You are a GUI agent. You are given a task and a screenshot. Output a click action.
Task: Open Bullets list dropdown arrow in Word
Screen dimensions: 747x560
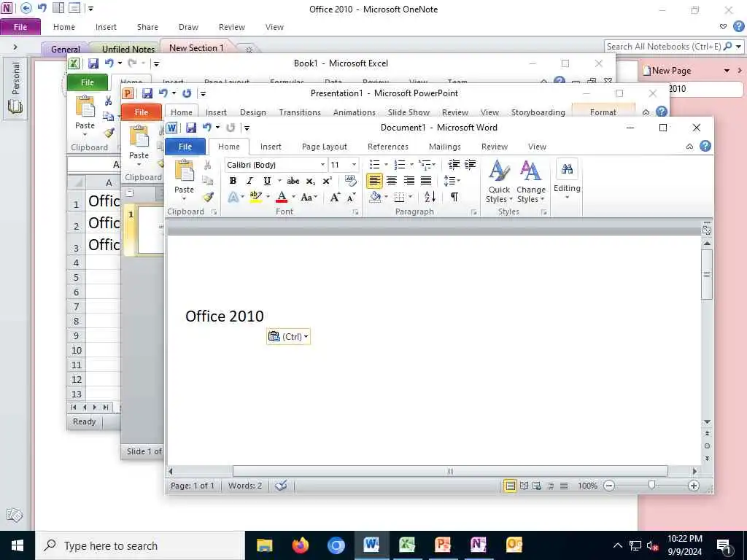coord(386,165)
